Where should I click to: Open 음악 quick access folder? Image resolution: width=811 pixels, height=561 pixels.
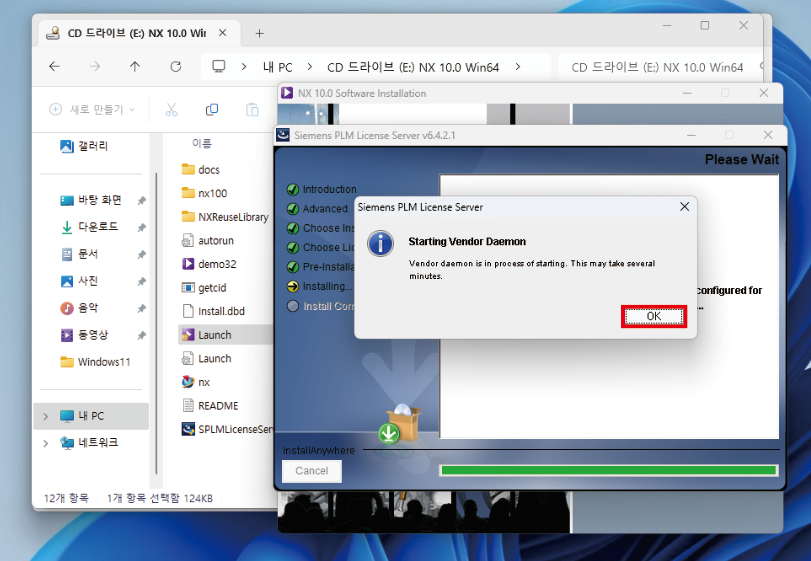80,308
